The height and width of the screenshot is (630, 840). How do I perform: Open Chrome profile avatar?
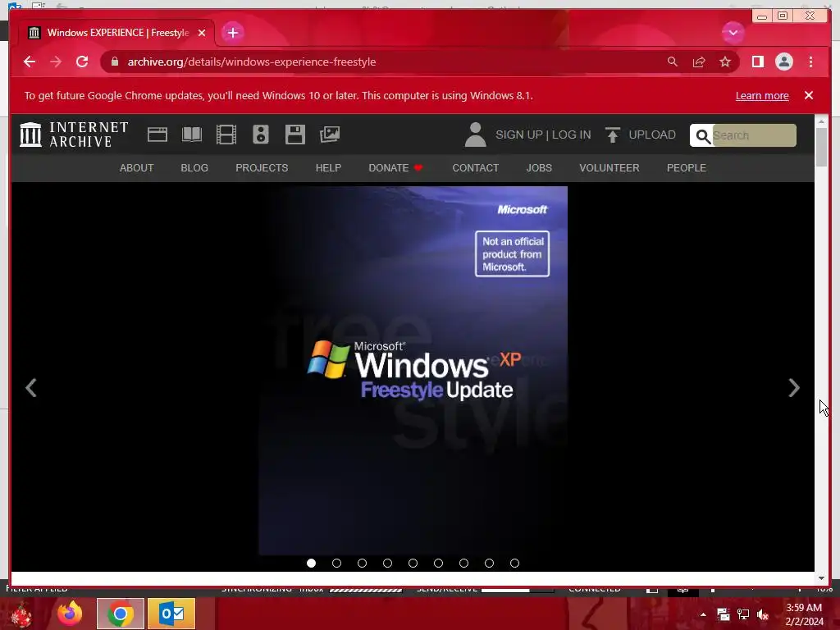coord(783,62)
